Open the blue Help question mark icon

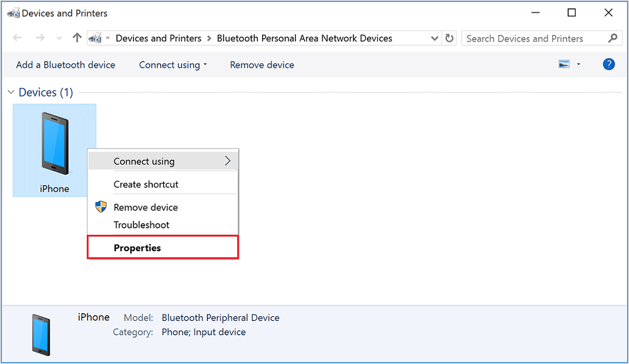click(x=608, y=64)
